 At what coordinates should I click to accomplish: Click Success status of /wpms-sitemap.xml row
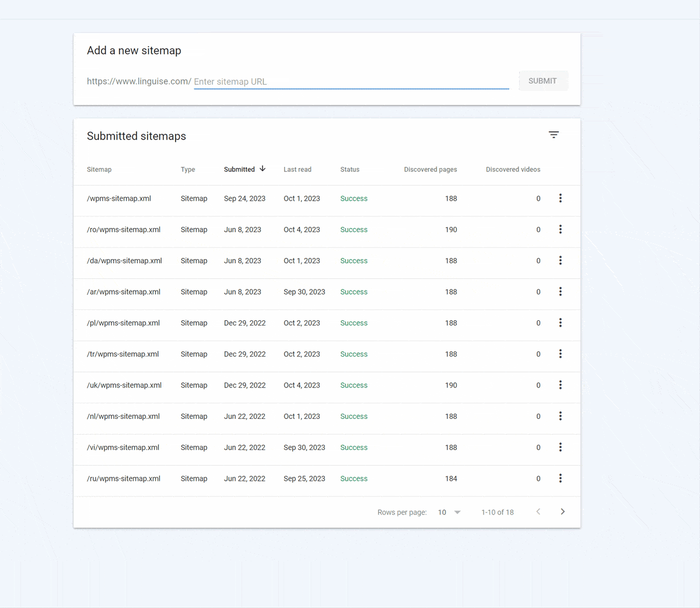(x=354, y=198)
